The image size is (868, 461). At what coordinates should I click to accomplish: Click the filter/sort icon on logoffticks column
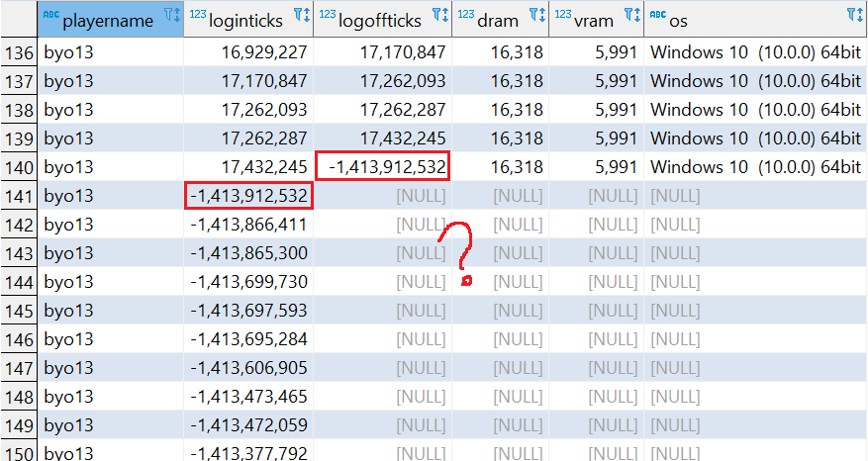pos(440,15)
